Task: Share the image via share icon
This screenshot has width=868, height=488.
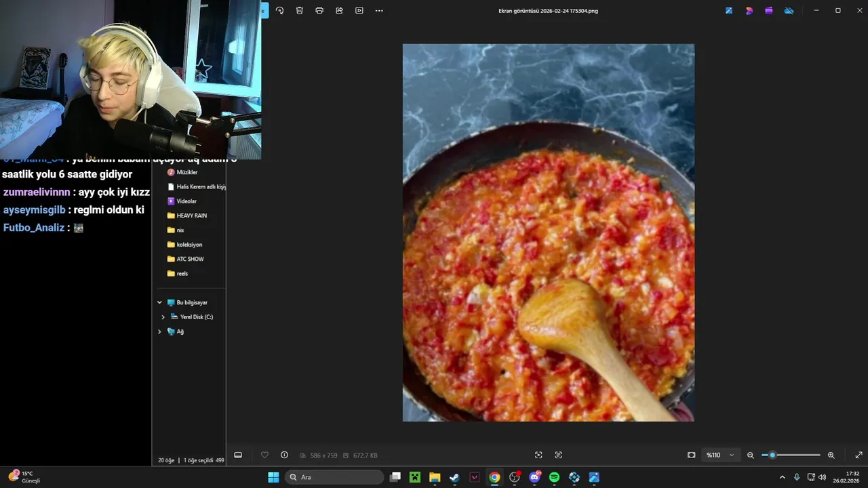Action: coord(339,11)
